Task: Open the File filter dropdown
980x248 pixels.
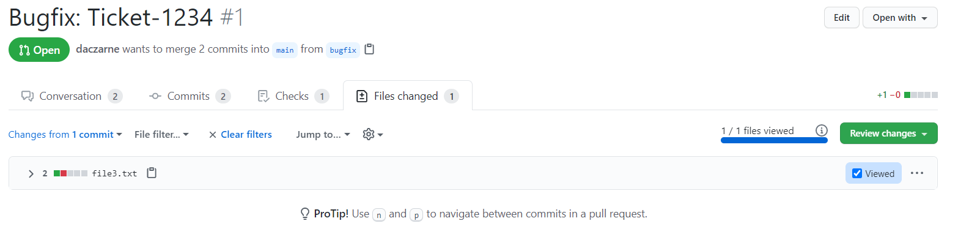Action: click(x=161, y=134)
